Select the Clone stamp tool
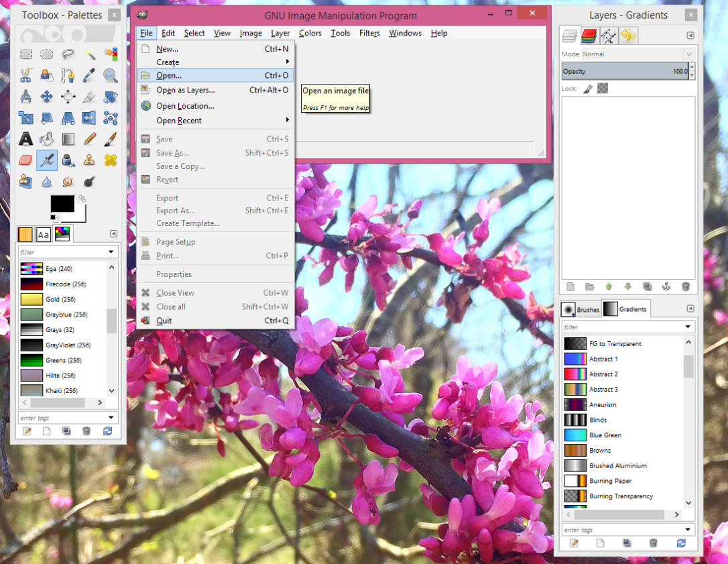The height and width of the screenshot is (564, 728). [90, 160]
